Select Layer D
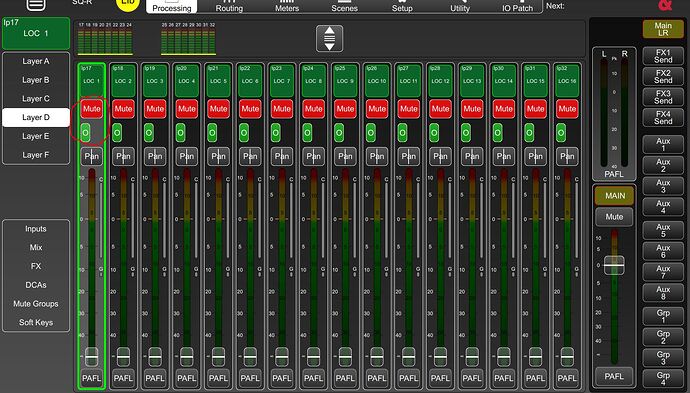Viewport: 690px width, 393px height. 36,118
